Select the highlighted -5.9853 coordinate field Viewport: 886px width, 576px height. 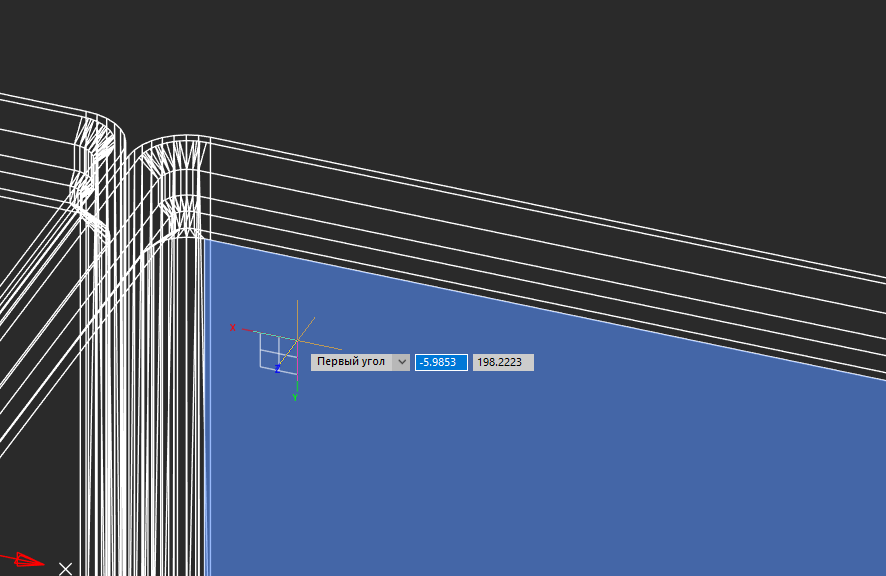point(441,362)
